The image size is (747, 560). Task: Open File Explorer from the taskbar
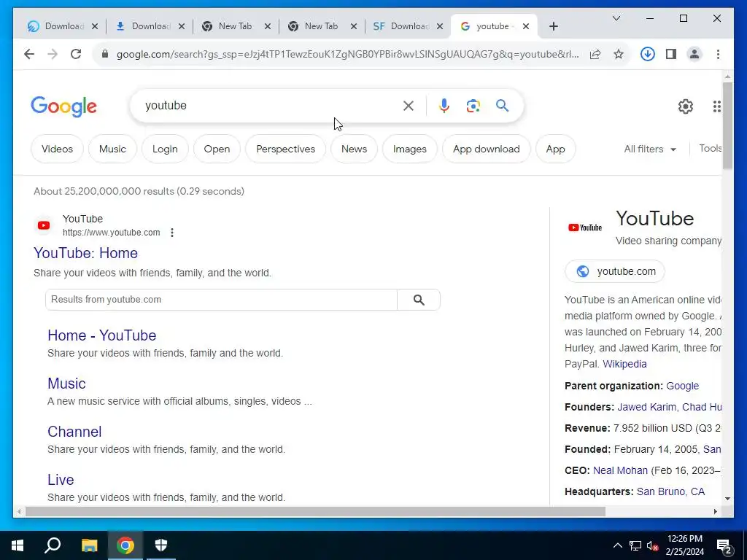(x=89, y=545)
